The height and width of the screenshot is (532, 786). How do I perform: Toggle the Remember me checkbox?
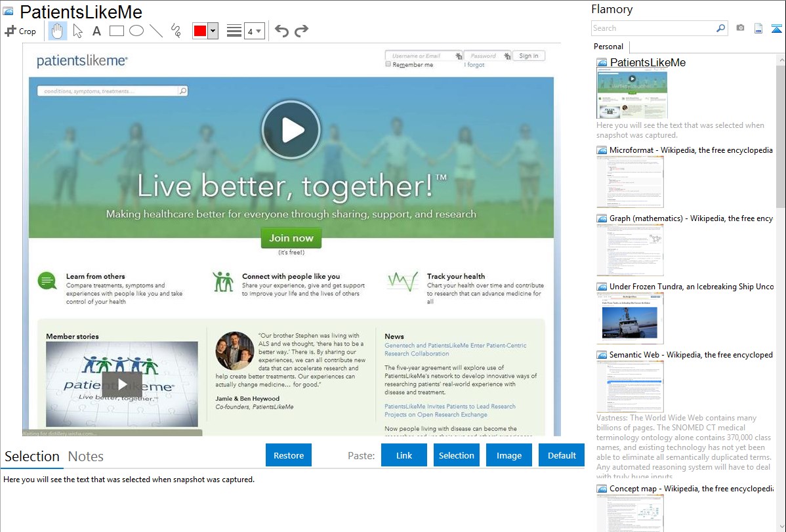pyautogui.click(x=388, y=64)
